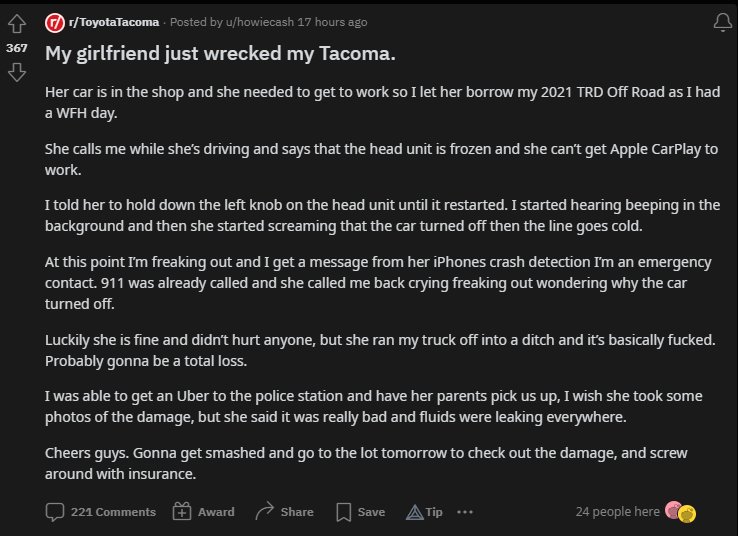Screen dimensions: 738x536
Task: Visit u/howiecash user profile
Action: 260,22
